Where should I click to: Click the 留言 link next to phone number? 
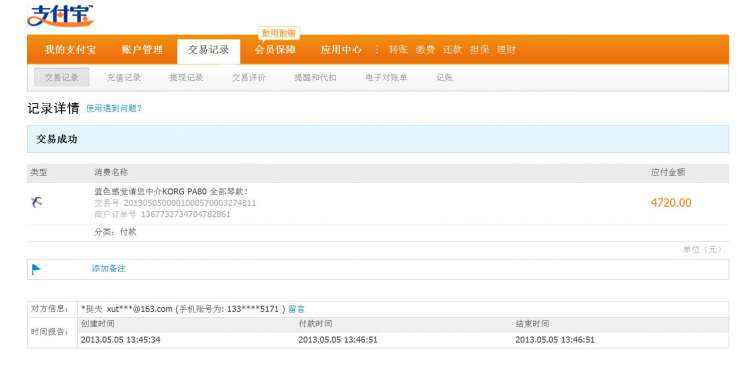[297, 309]
